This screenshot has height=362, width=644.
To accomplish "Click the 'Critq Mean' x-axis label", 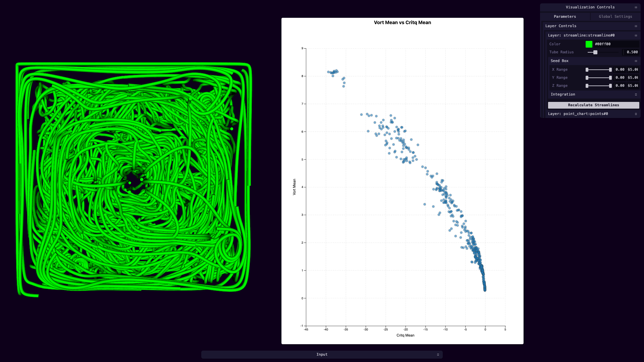I will (x=405, y=335).
